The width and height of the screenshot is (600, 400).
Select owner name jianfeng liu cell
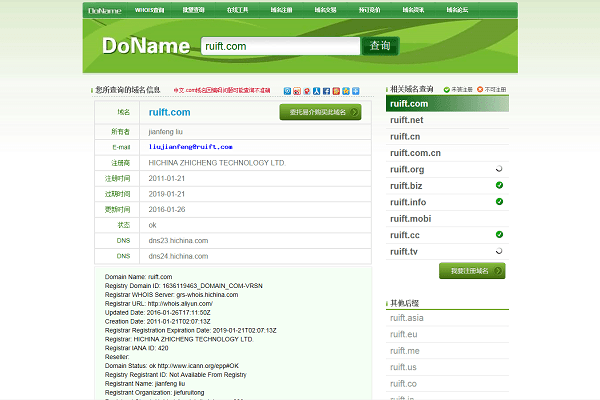click(166, 132)
